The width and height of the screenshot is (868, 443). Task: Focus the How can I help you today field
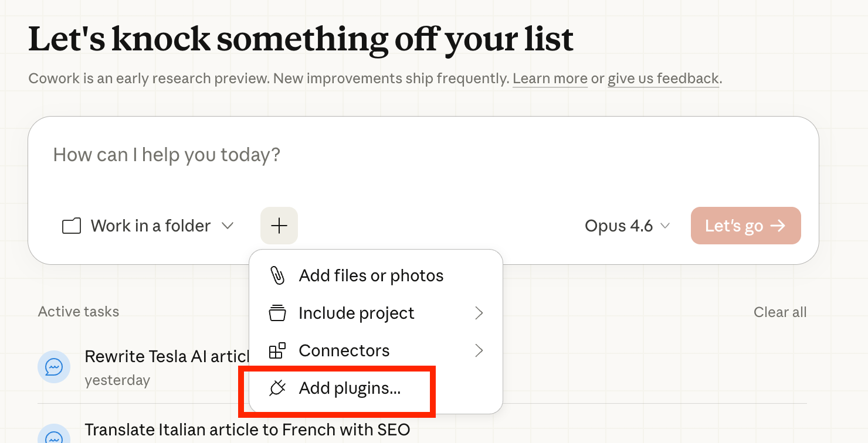pyautogui.click(x=411, y=155)
